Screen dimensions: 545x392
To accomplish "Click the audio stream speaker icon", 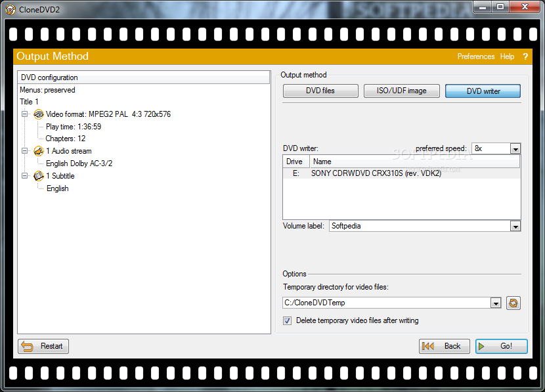I will click(39, 151).
